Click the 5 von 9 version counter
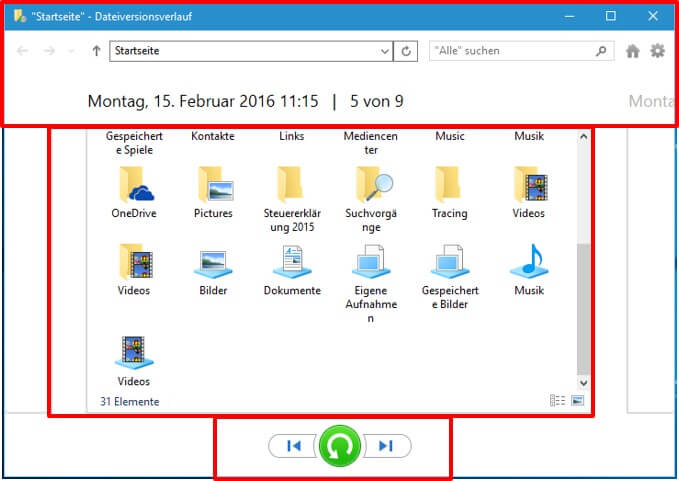 click(377, 101)
